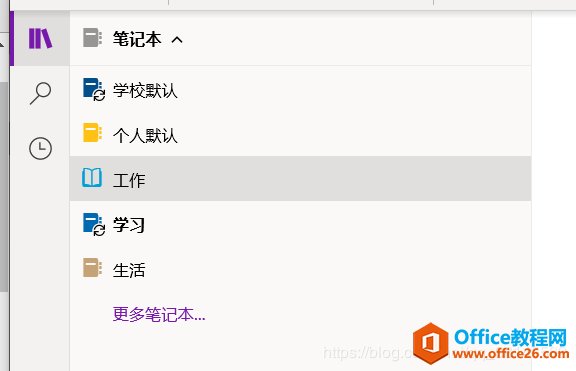576x371 pixels.
Task: Click the yellow 个人默认 notebook icon
Action: tap(92, 133)
